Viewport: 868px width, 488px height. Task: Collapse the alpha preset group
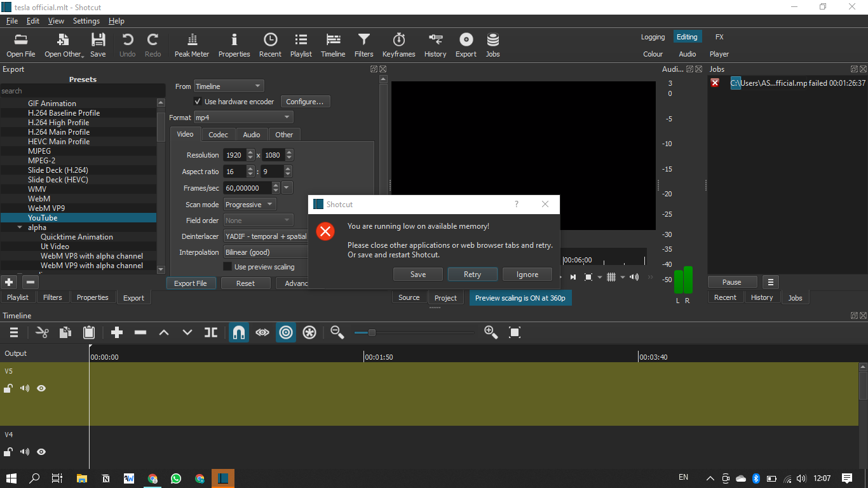point(20,227)
